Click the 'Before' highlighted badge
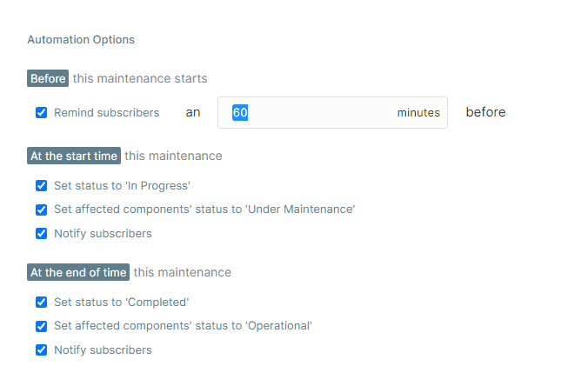This screenshot has height=386, width=588. (48, 79)
